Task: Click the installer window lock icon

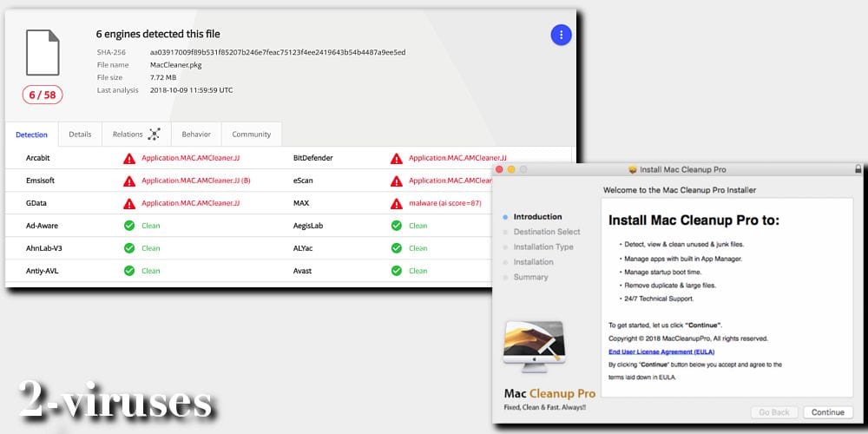Action: coord(858,169)
